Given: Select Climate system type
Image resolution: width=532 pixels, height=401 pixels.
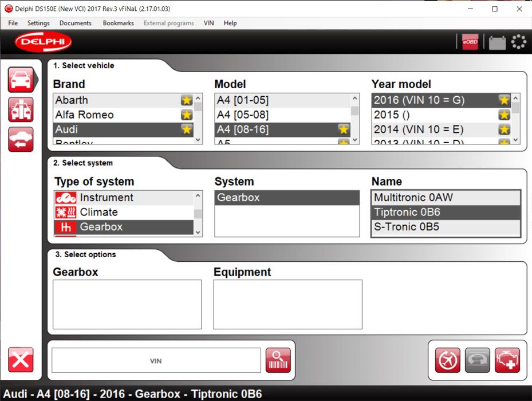Looking at the screenshot, I should (x=124, y=212).
